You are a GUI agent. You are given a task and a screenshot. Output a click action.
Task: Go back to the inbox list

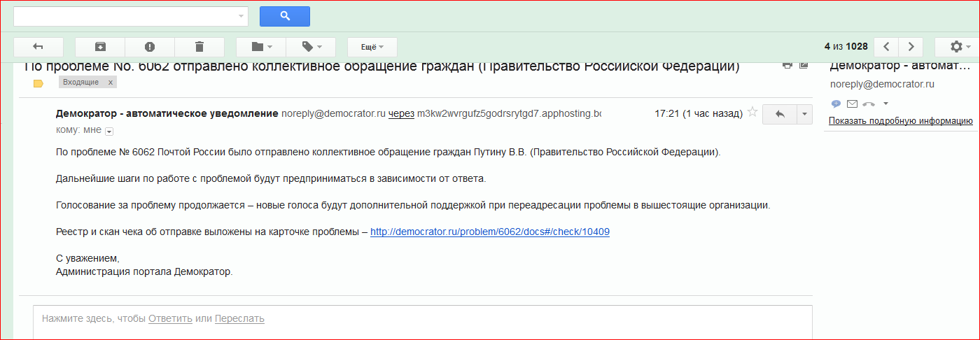pos(38,47)
